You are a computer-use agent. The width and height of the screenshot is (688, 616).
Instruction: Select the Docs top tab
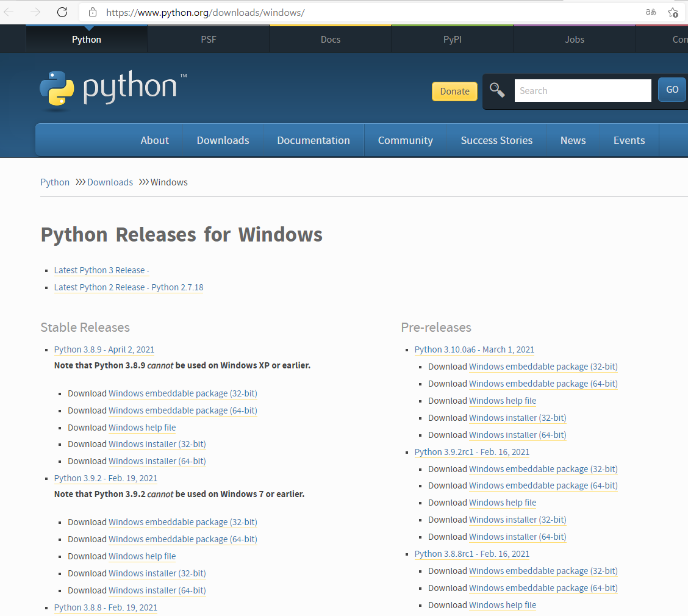coord(331,40)
